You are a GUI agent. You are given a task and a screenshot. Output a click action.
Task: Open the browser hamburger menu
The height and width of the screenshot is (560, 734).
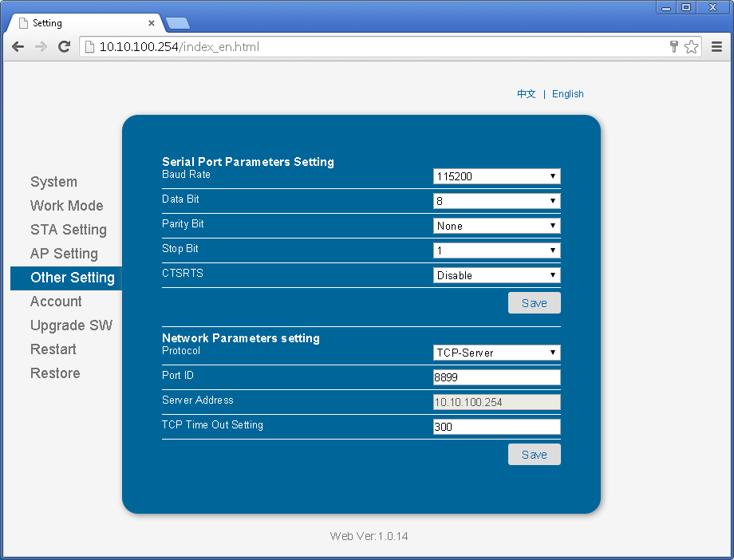(717, 46)
